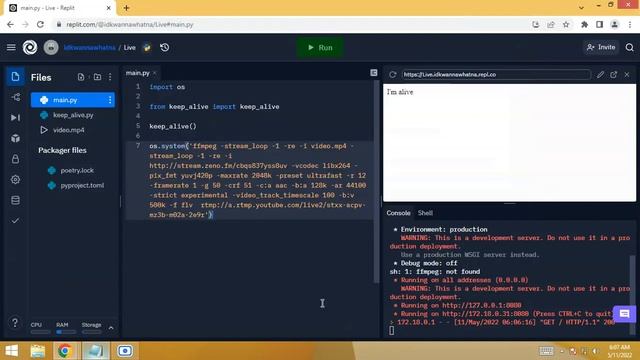Image resolution: width=640 pixels, height=360 pixels.
Task: Click the RAM usage bar
Action: tap(66, 332)
